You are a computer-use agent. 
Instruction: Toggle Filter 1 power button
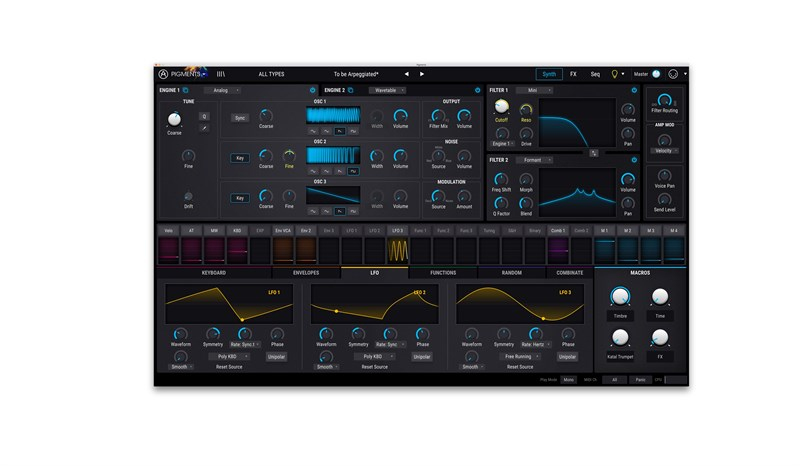pyautogui.click(x=634, y=90)
